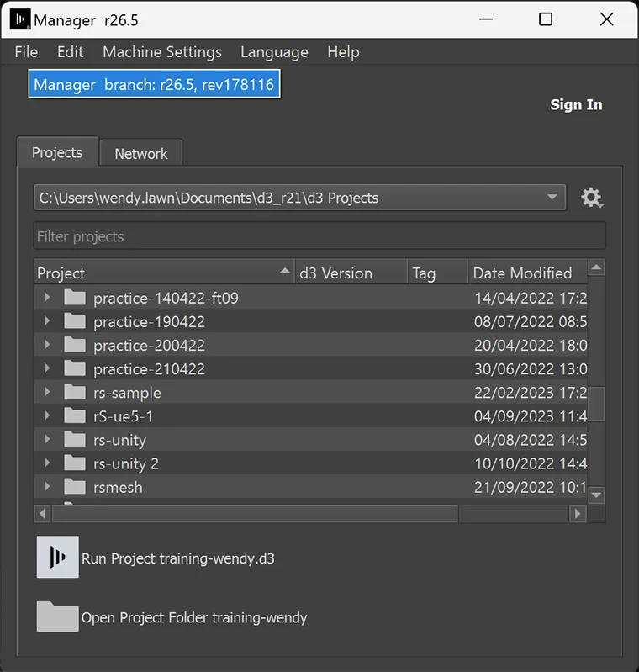Click the Filter projects input field
Viewport: 639px width, 672px height.
coord(319,236)
